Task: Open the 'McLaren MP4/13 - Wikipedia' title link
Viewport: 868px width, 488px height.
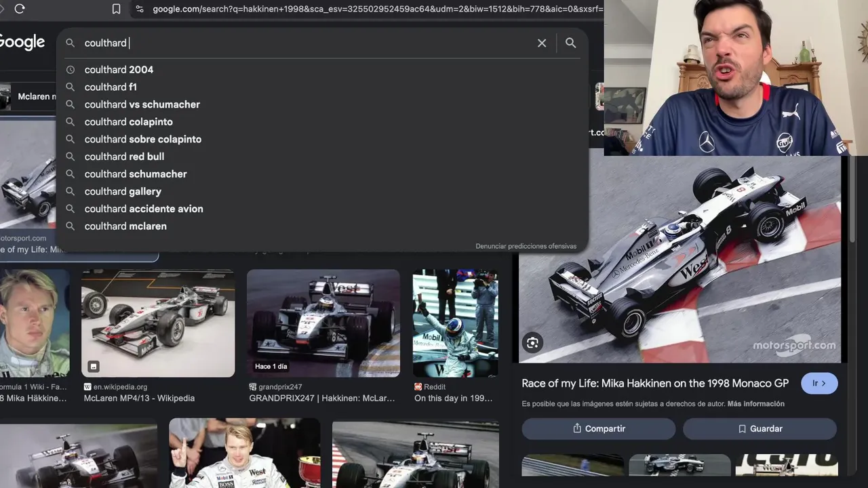Action: (139, 398)
